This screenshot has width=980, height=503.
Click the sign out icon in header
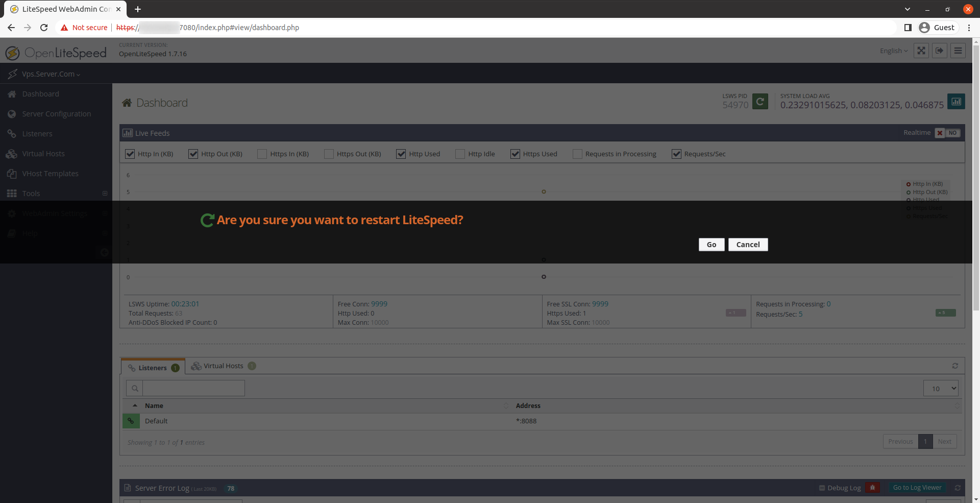(939, 51)
